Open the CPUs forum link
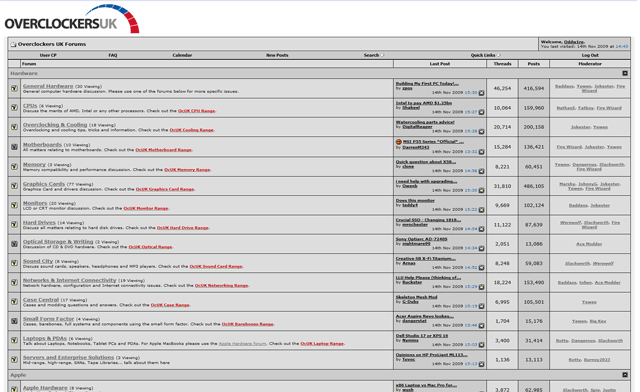This screenshot has width=640, height=392. (30, 105)
